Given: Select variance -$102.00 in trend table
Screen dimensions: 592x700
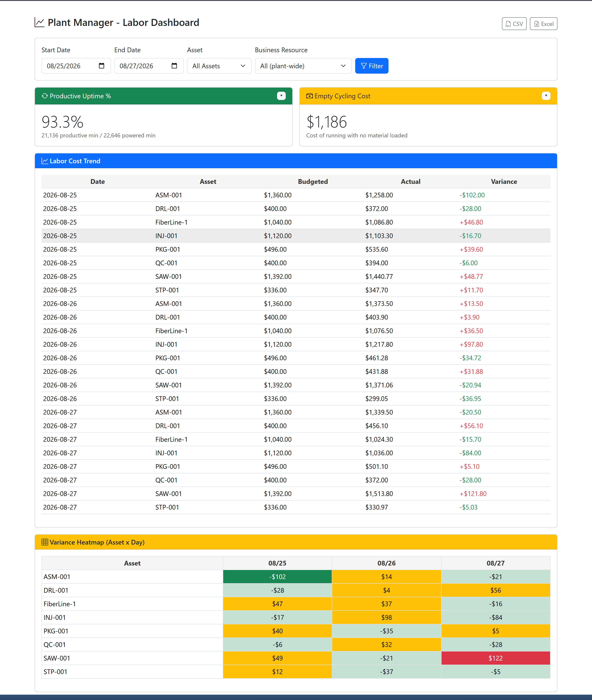Looking at the screenshot, I should [472, 195].
